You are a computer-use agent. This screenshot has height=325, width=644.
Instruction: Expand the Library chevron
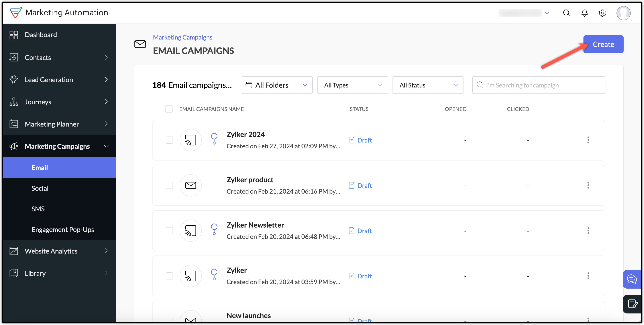tap(106, 273)
